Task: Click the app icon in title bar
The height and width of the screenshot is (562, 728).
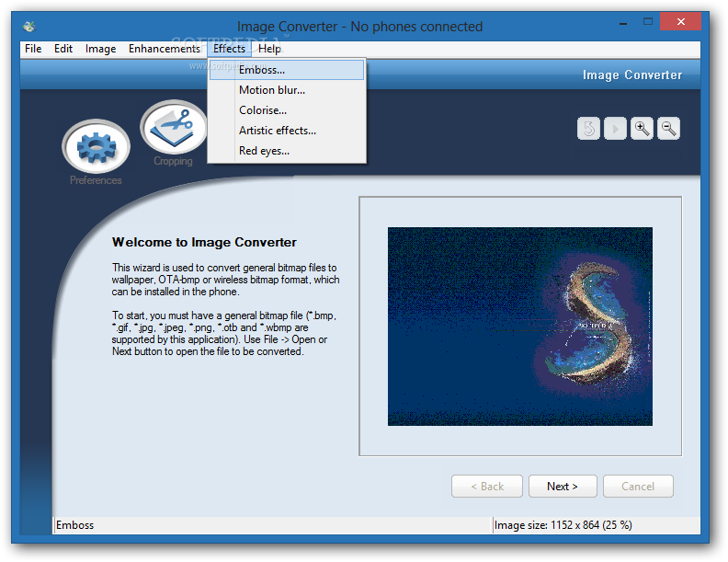Action: point(29,27)
